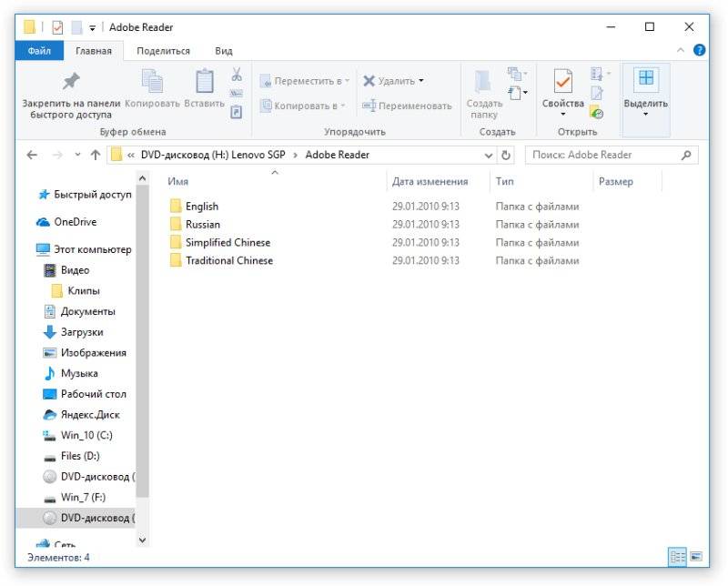Open the Удалить dropdown arrow
The height and width of the screenshot is (586, 728).
[x=421, y=81]
